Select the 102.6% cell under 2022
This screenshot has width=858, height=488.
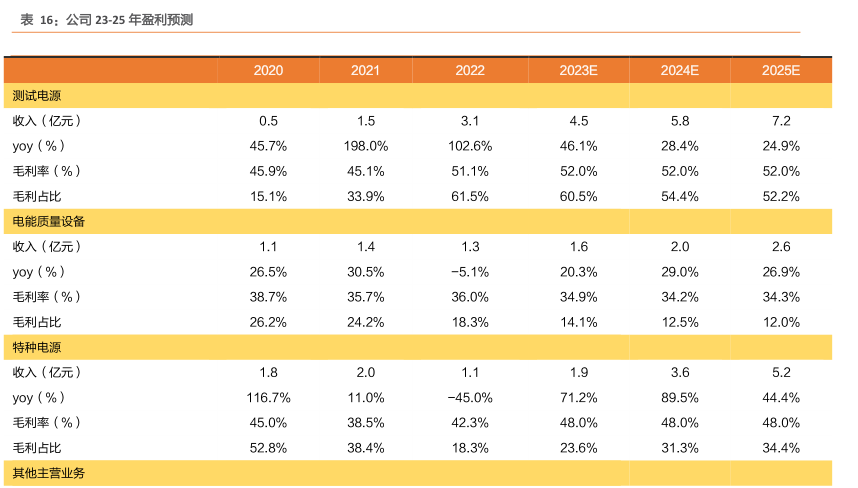470,146
